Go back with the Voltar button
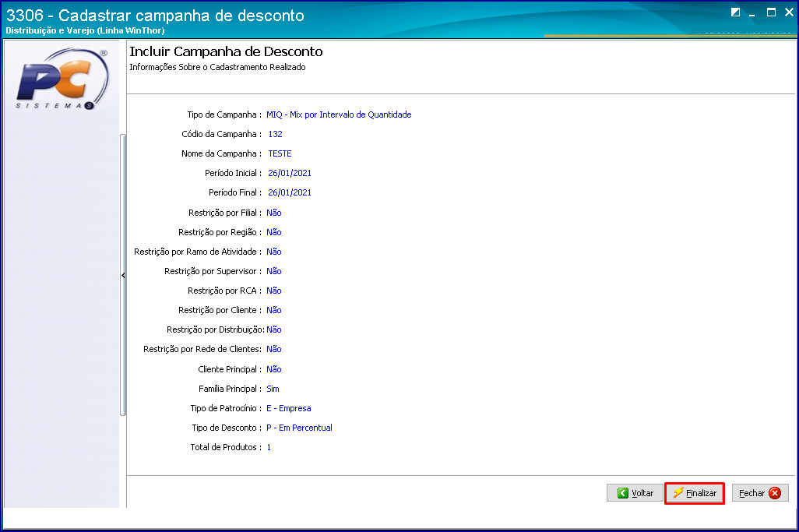The image size is (799, 532). pyautogui.click(x=635, y=493)
